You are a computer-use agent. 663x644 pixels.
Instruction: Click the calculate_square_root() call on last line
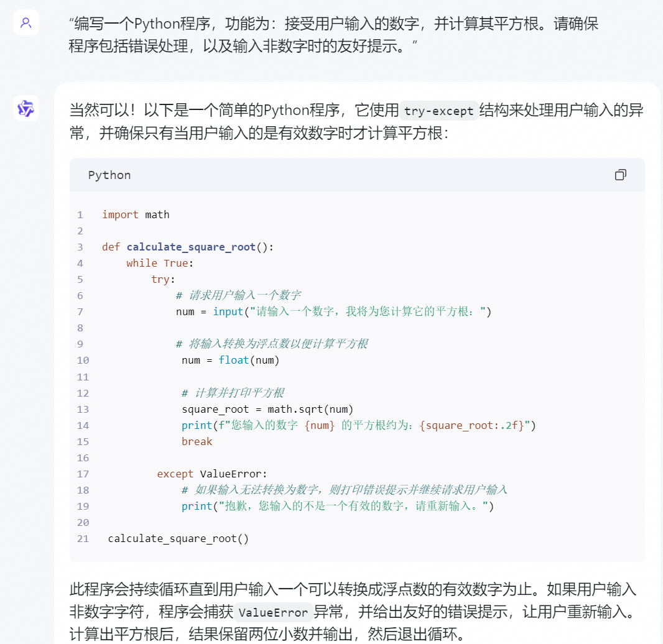[178, 538]
